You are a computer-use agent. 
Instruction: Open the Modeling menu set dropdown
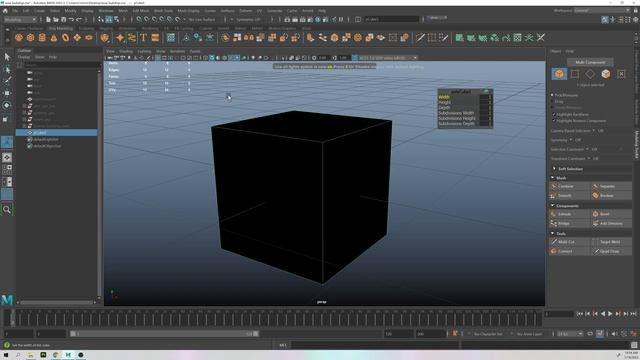[x=20, y=19]
